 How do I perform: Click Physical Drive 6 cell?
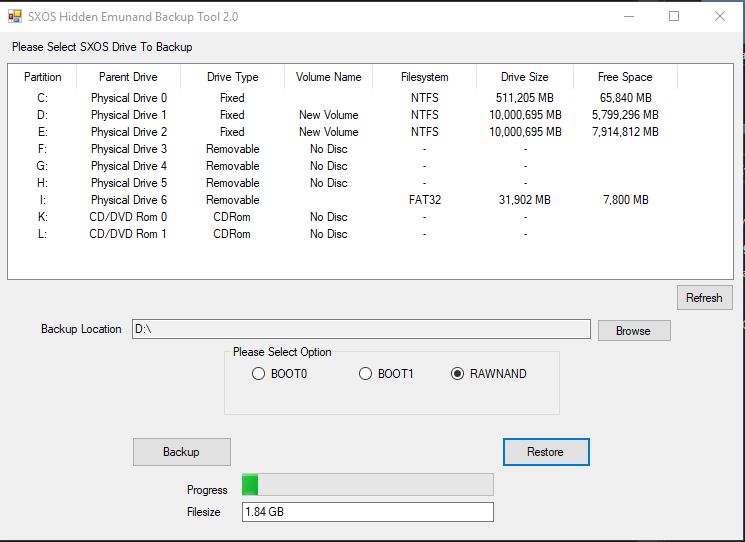(129, 200)
